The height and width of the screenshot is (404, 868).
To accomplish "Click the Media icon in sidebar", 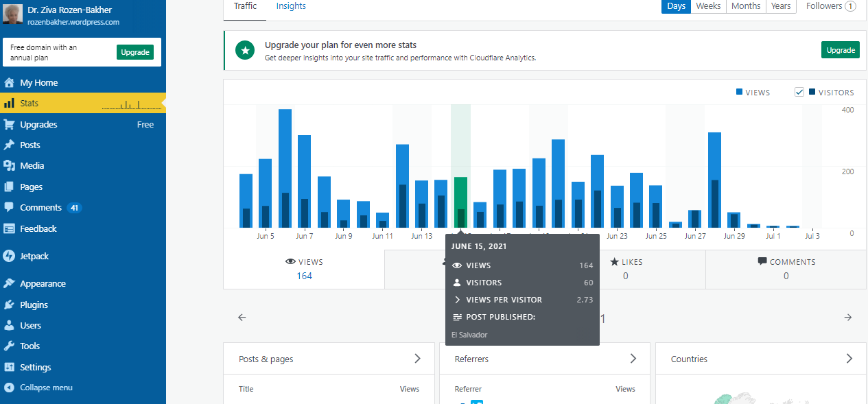I will [x=9, y=166].
